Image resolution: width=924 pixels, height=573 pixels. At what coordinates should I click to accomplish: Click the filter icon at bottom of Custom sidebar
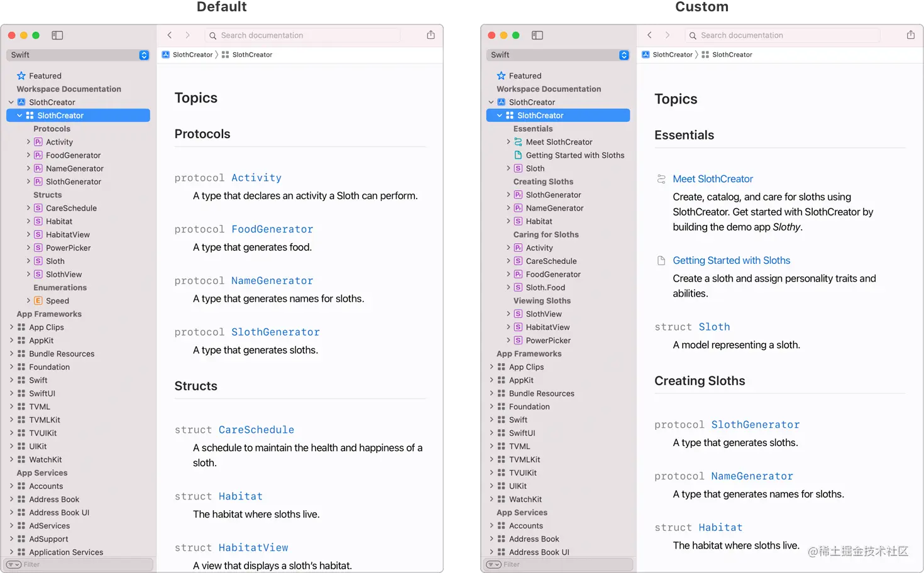tap(494, 564)
